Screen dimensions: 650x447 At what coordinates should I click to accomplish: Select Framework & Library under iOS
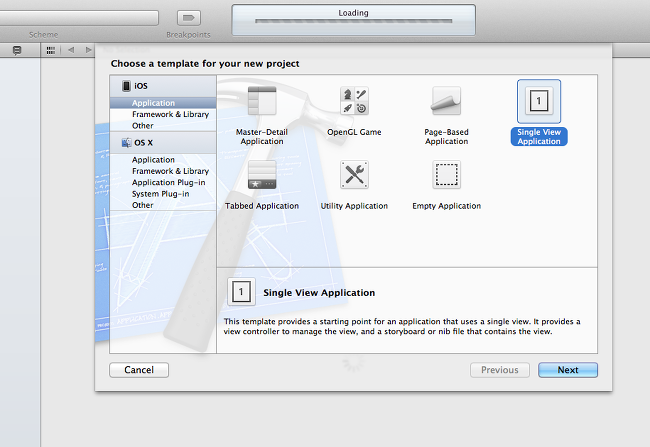coord(163,114)
